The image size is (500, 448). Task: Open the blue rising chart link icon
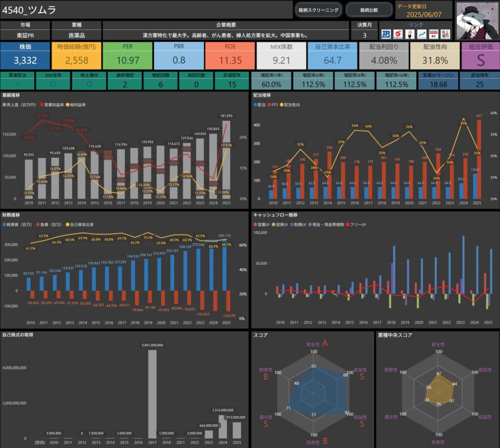(421, 34)
